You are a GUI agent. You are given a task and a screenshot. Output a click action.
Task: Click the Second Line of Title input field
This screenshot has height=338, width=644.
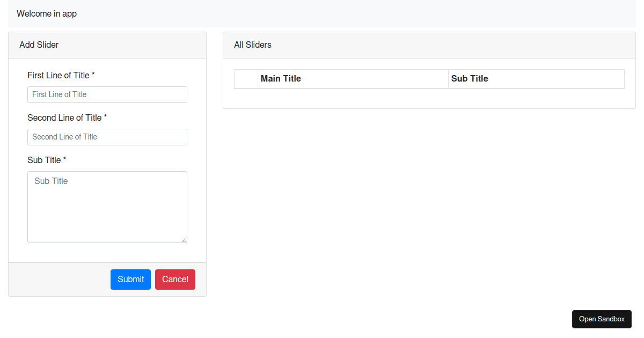107,137
